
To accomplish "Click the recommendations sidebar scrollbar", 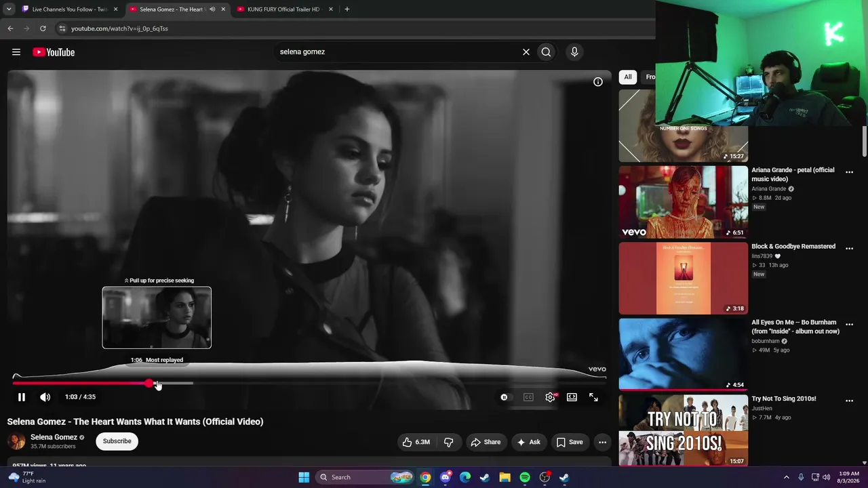I will pyautogui.click(x=864, y=141).
